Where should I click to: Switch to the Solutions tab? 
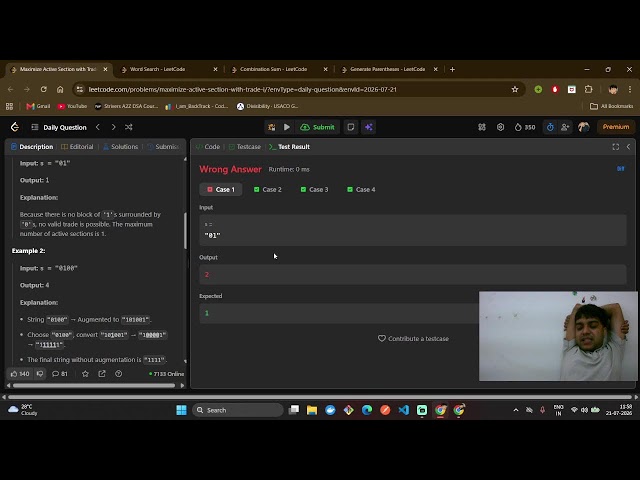[120, 147]
